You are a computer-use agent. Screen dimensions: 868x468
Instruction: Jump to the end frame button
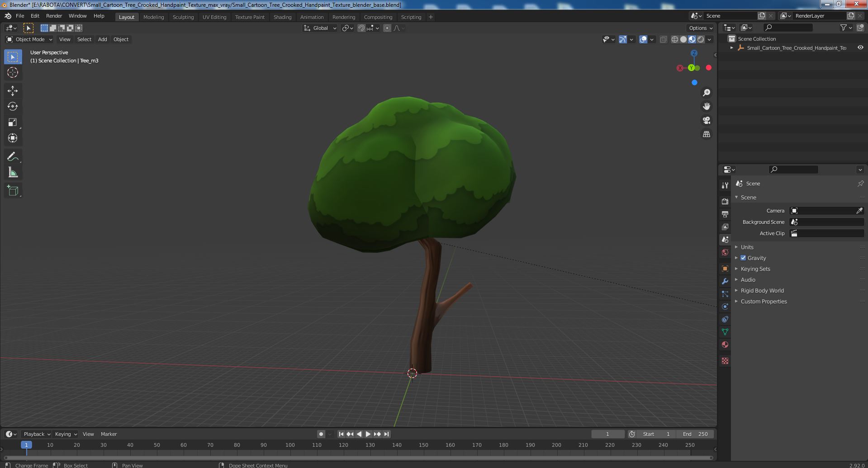tap(386, 434)
